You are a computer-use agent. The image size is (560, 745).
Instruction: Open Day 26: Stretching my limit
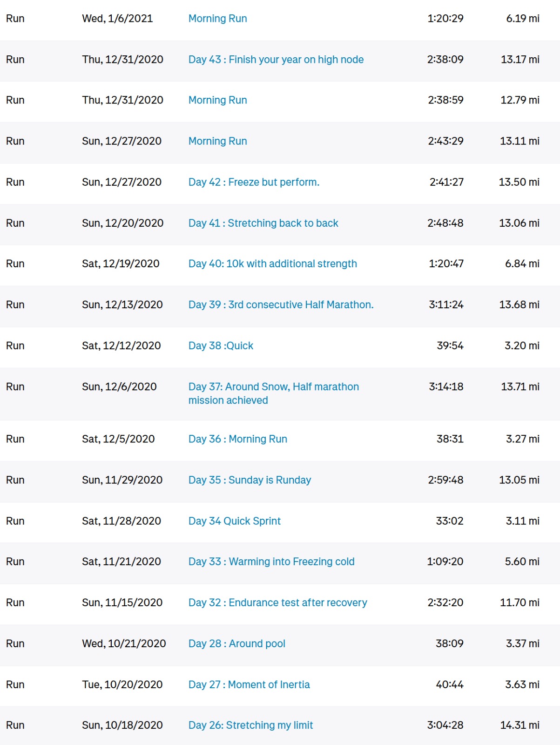pyautogui.click(x=251, y=725)
